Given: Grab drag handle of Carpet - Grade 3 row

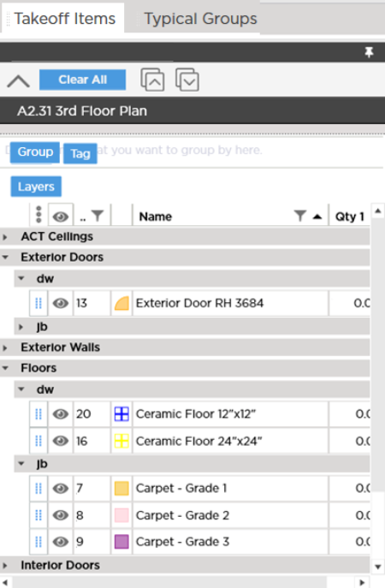Looking at the screenshot, I should pos(38,542).
